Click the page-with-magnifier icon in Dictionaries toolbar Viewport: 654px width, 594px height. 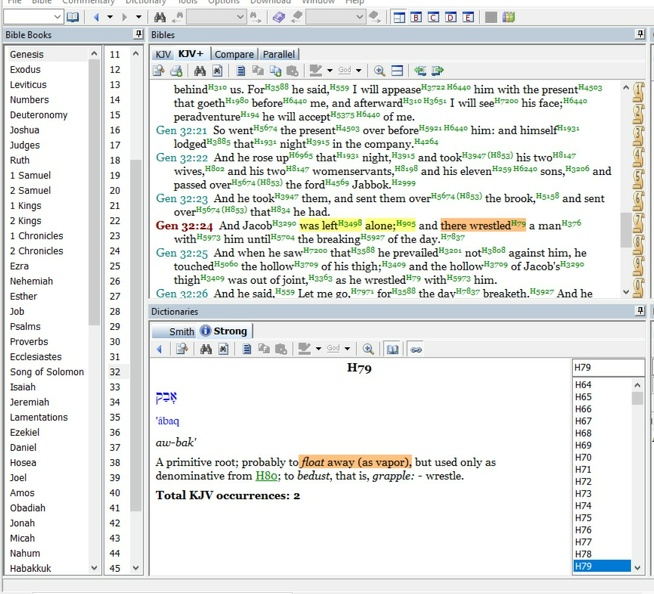point(182,349)
